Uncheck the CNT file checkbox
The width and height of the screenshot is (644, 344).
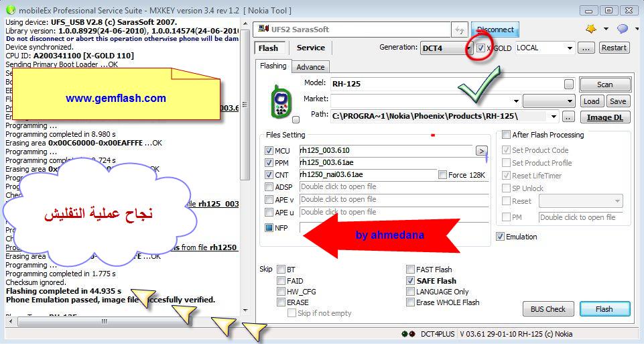tap(269, 174)
